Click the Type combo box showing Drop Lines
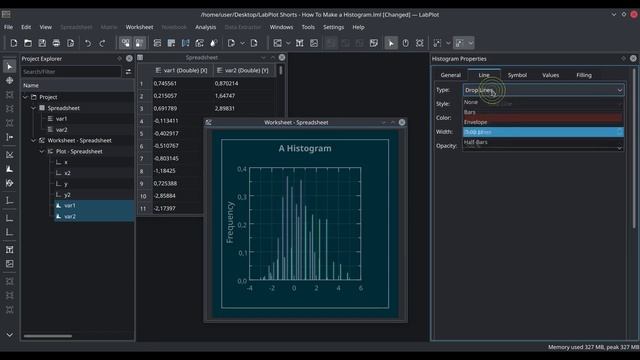The height and width of the screenshot is (360, 640). coord(543,90)
